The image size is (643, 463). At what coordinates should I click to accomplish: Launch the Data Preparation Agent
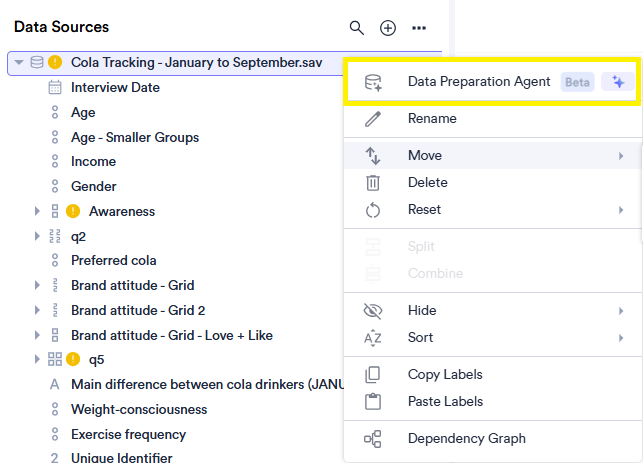(479, 82)
